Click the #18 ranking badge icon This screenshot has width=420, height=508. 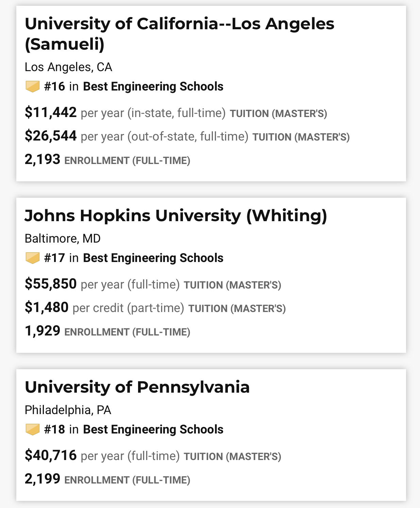(x=33, y=429)
